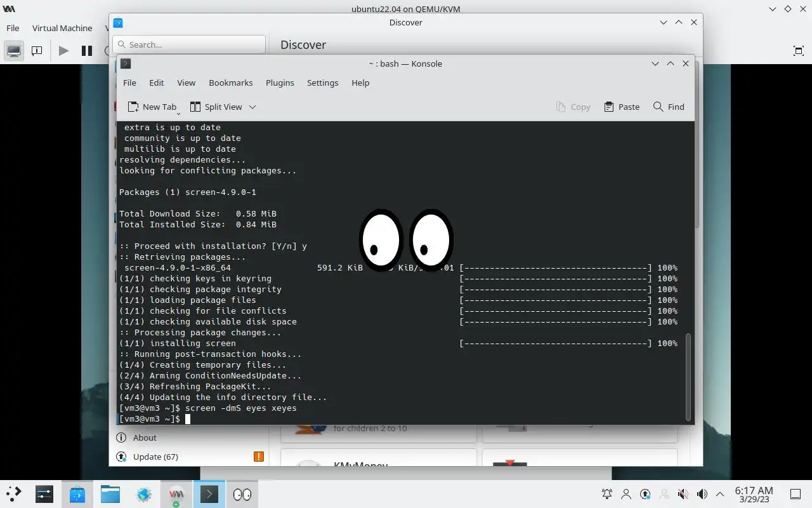Viewport: 812px width, 508px height.
Task: Click Paste in the Konsole toolbar
Action: point(622,107)
